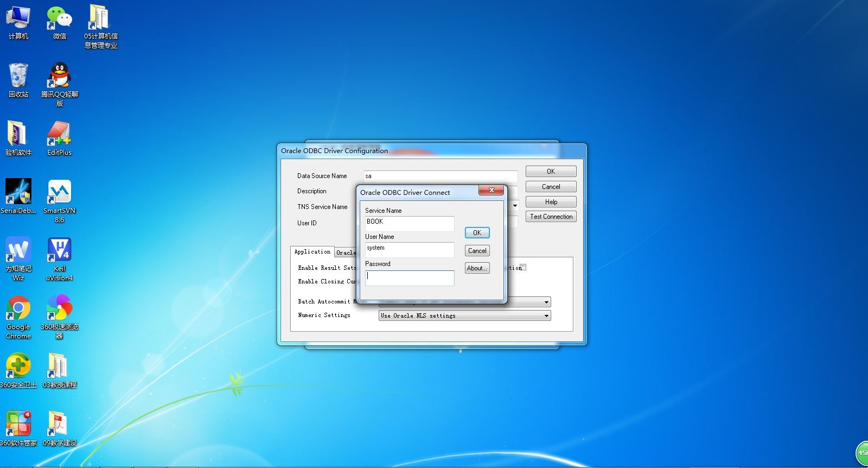Close the Oracle ODBC Driver Connect dialog
Image resolution: width=868 pixels, height=468 pixels.
[x=491, y=190]
